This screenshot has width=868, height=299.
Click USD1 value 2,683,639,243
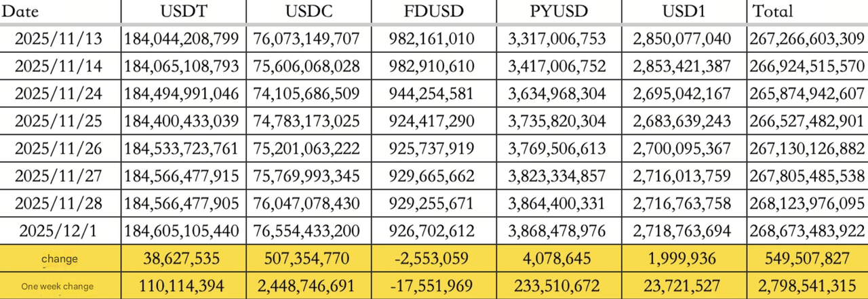pos(682,121)
